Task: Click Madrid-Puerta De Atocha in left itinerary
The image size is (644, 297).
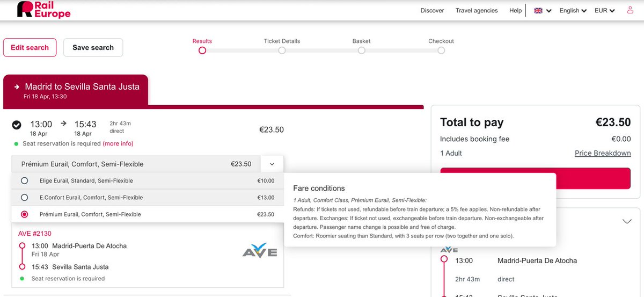Action: 89,246
